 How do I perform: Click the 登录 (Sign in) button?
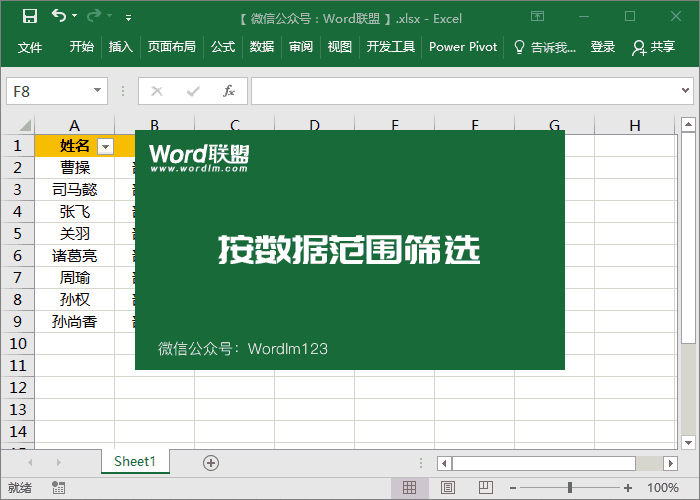tap(603, 47)
